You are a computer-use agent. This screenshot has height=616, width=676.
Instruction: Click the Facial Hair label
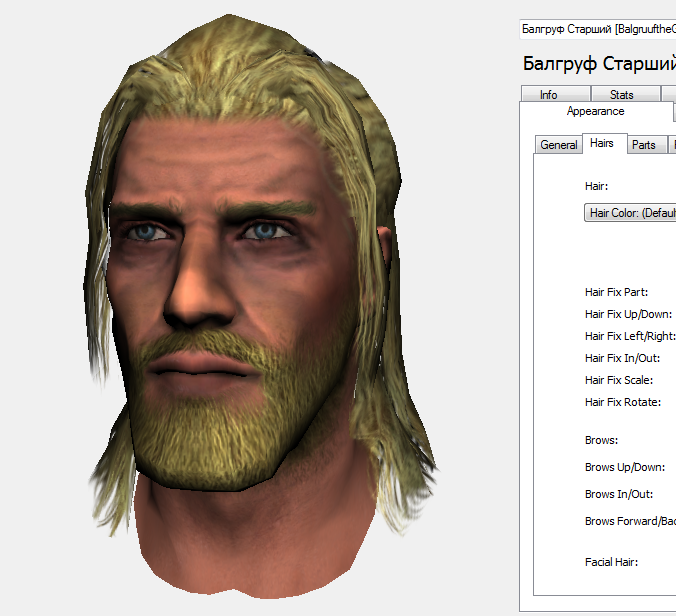[611, 562]
